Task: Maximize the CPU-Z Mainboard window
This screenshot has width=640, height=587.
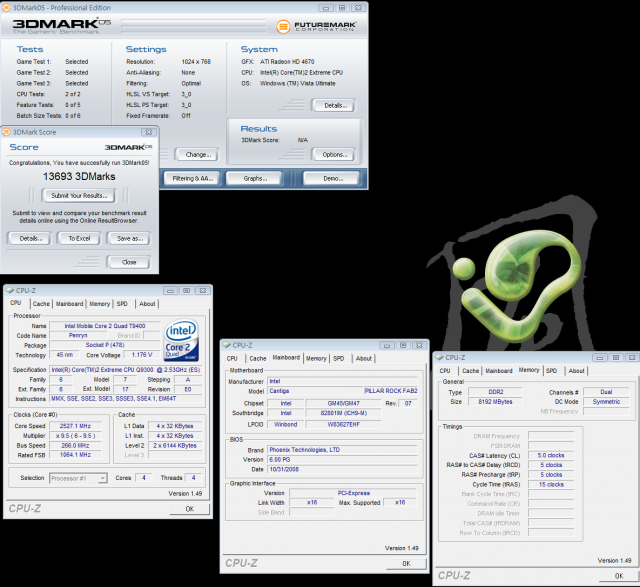Action: [x=403, y=345]
